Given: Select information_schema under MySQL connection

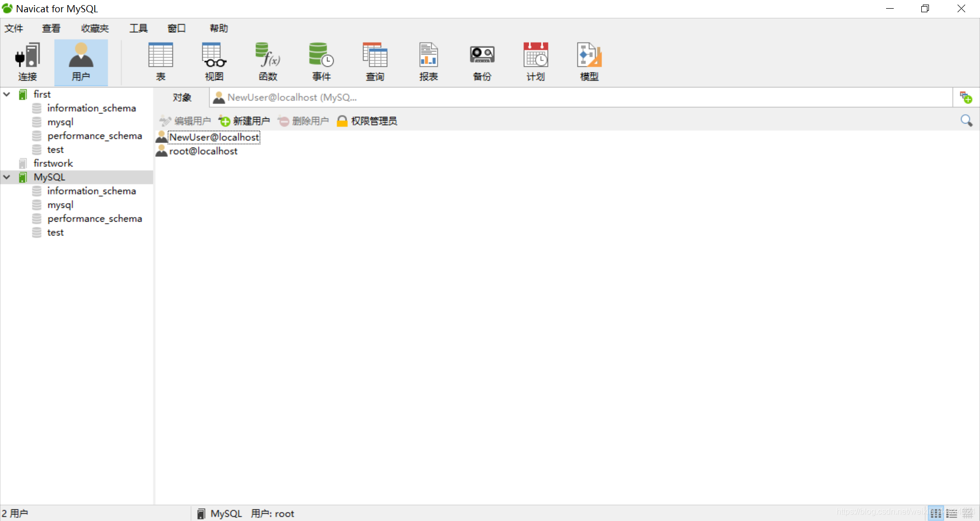Looking at the screenshot, I should [91, 191].
